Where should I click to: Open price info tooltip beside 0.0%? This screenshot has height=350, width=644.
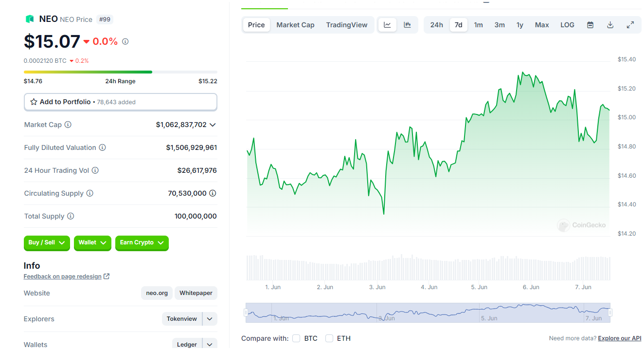125,41
